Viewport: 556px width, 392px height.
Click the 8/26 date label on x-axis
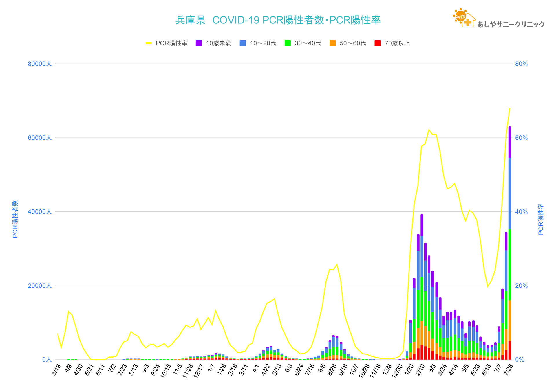[x=332, y=370]
